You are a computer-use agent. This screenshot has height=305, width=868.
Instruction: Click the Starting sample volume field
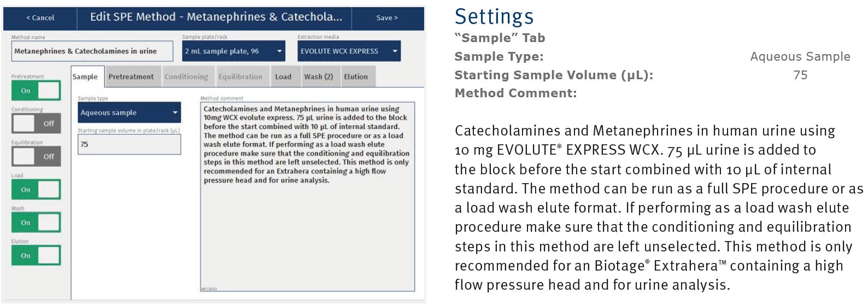tap(129, 144)
